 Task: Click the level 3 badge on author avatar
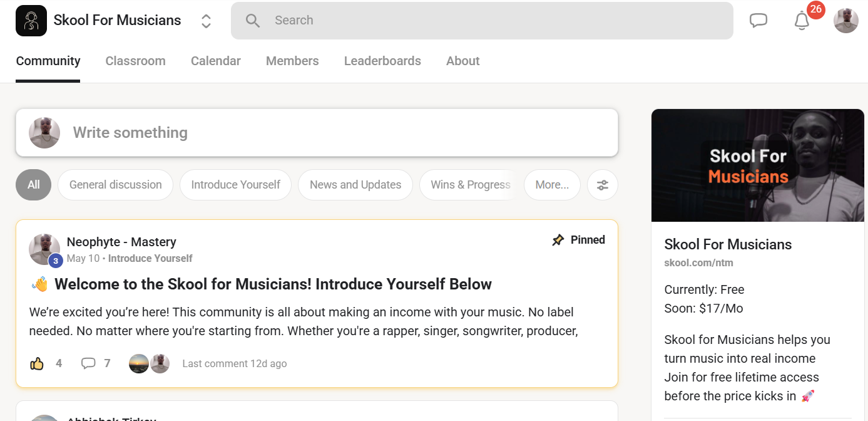pos(56,261)
